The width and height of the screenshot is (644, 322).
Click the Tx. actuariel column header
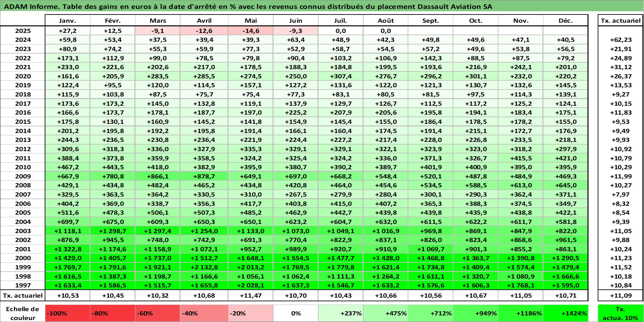point(621,20)
